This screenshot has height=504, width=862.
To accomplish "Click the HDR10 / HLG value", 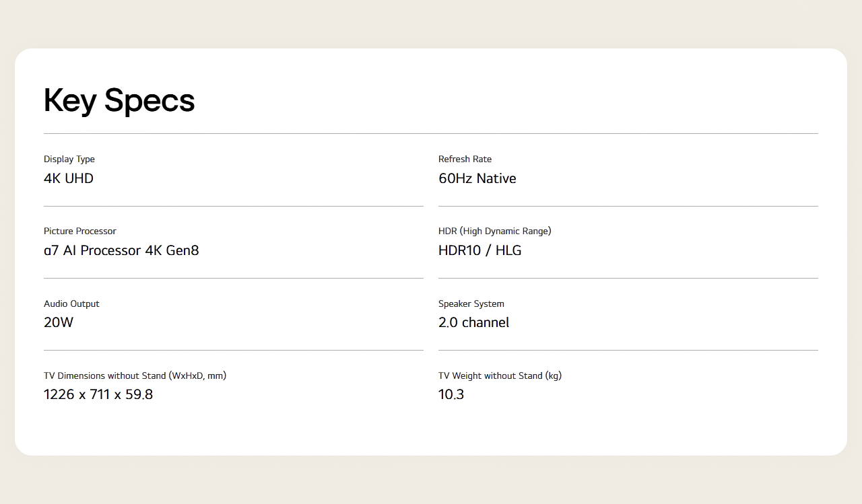I will [x=480, y=250].
